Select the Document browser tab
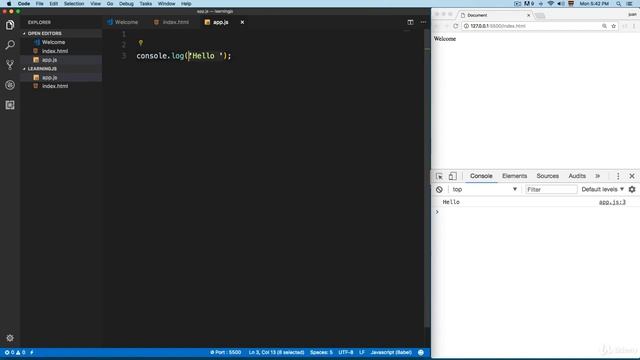Screen dimensions: 640x360 [495, 15]
